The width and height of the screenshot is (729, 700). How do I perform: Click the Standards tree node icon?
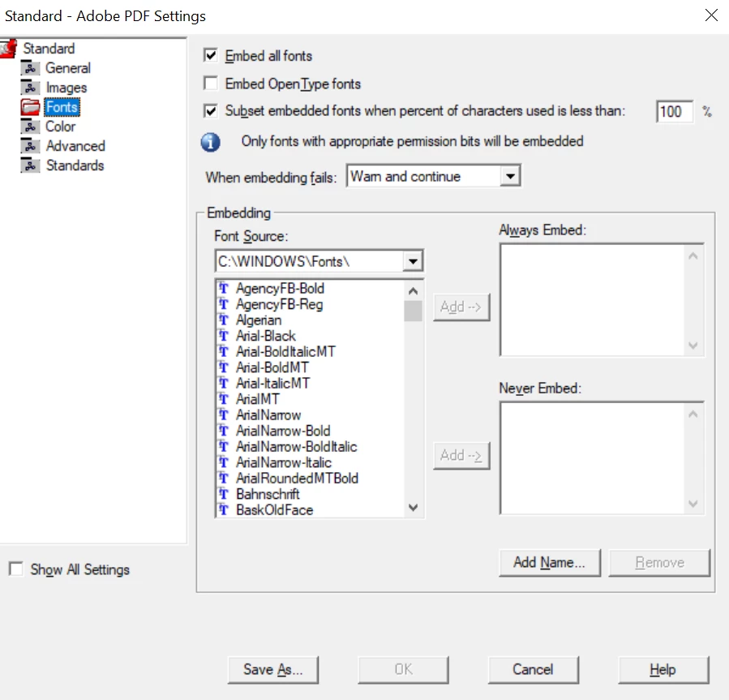tap(30, 165)
